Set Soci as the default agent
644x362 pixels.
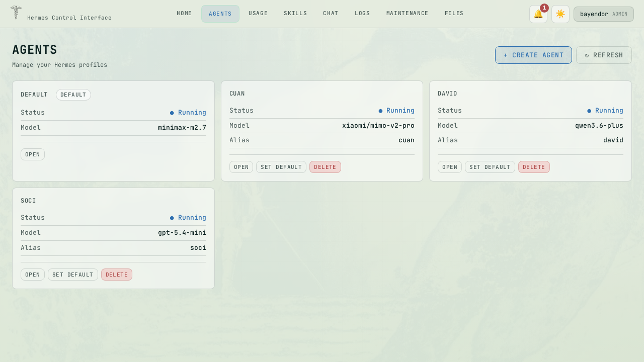pos(73,275)
